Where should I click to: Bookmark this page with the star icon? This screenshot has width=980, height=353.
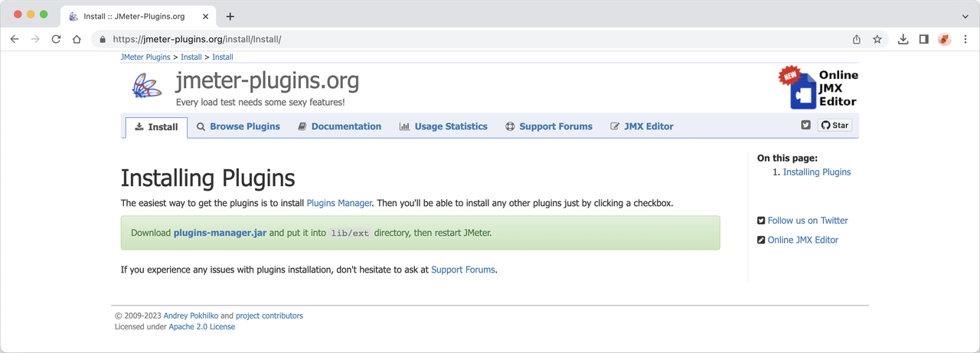tap(877, 39)
